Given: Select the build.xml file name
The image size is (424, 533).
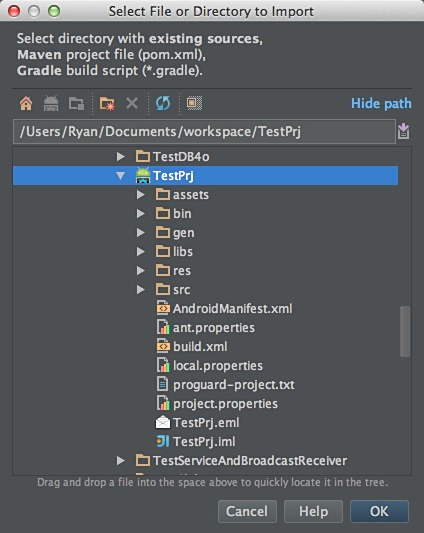Looking at the screenshot, I should (x=200, y=347).
